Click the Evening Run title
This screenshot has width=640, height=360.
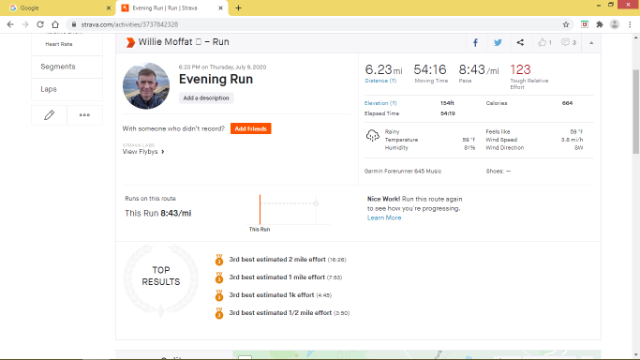pos(216,79)
